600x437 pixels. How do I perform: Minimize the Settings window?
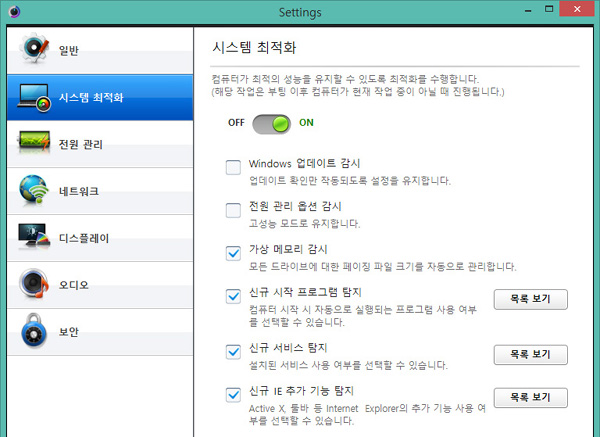point(528,10)
